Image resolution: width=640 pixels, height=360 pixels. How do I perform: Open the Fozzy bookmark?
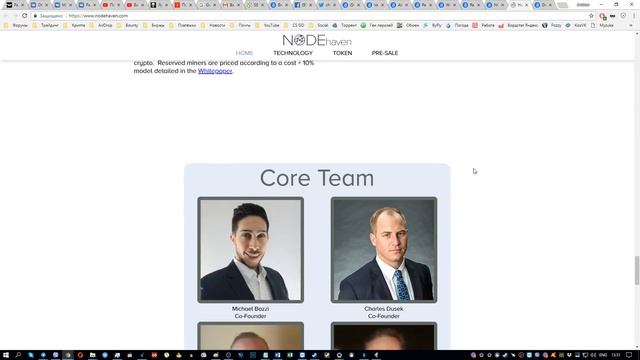[x=552, y=25]
